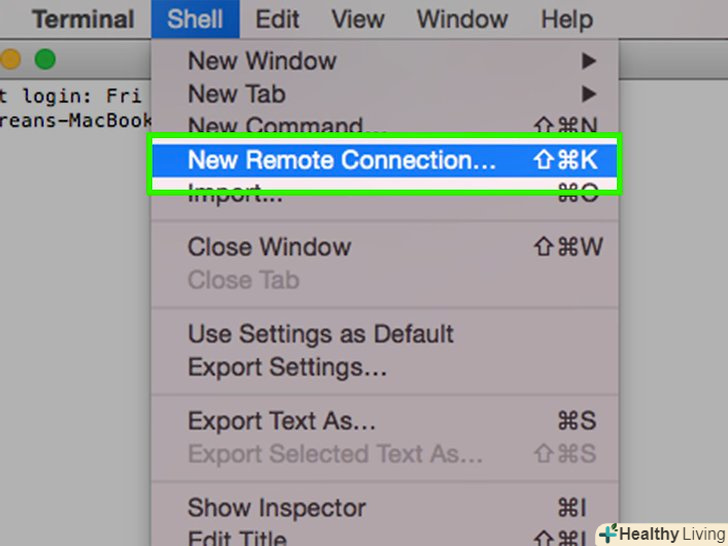The width and height of the screenshot is (728, 546).
Task: Open the Edit menu
Action: (x=277, y=19)
